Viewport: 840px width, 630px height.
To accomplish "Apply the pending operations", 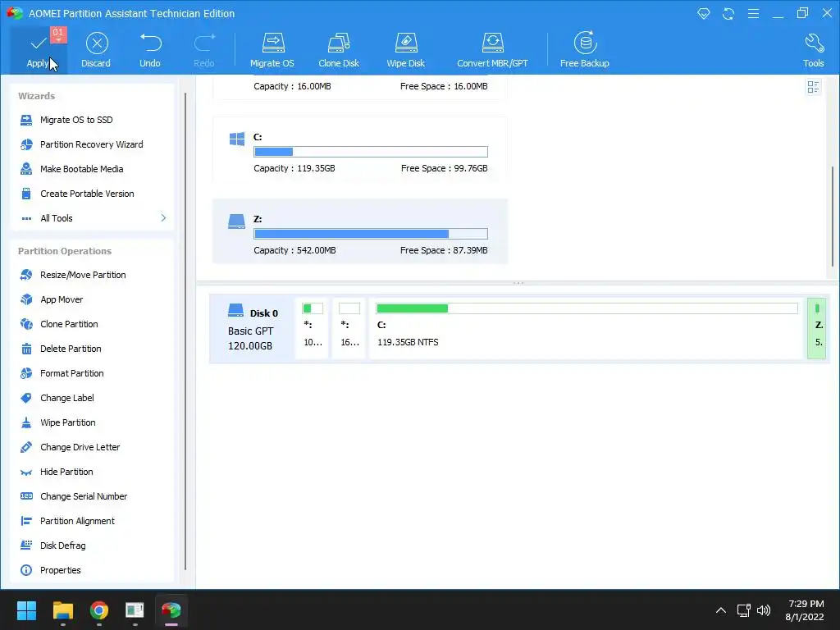I will 39,50.
